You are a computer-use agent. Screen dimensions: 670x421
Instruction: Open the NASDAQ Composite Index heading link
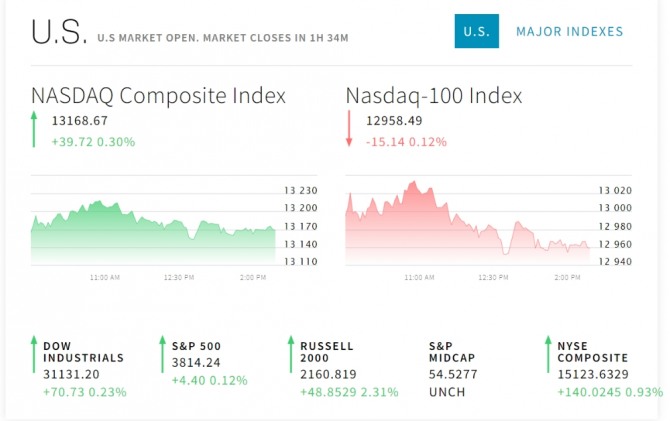(158, 95)
